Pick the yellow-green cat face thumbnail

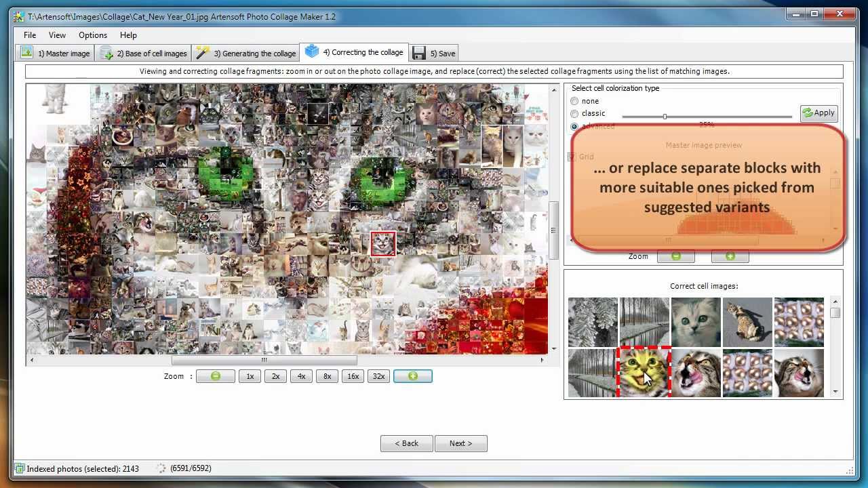point(644,373)
